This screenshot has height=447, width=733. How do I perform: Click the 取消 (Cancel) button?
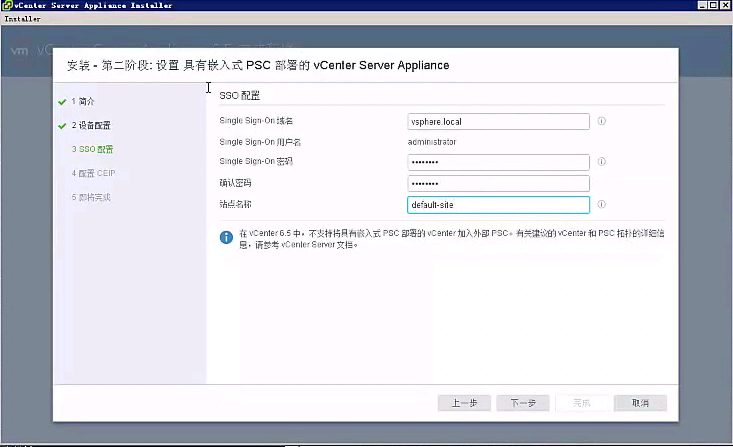pyautogui.click(x=640, y=403)
